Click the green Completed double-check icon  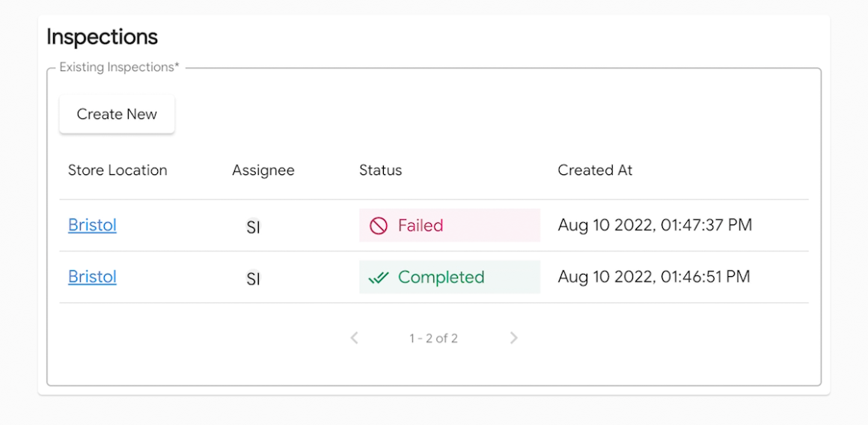tap(379, 278)
